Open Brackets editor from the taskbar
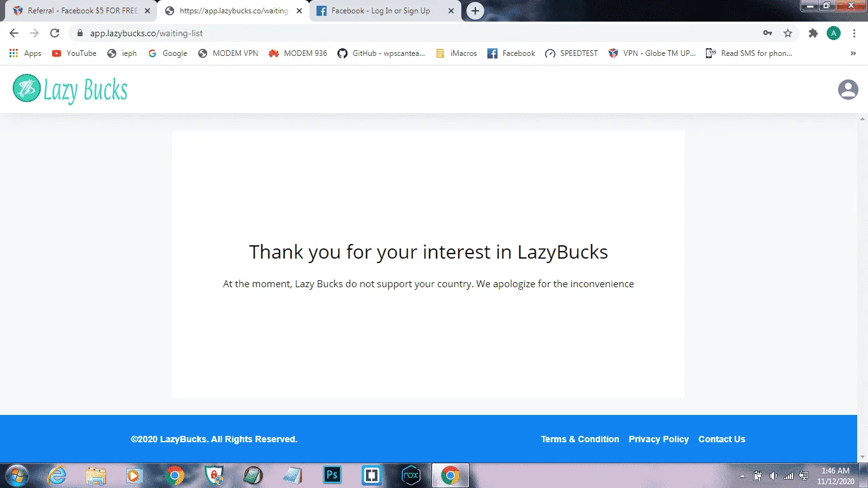 (x=371, y=475)
